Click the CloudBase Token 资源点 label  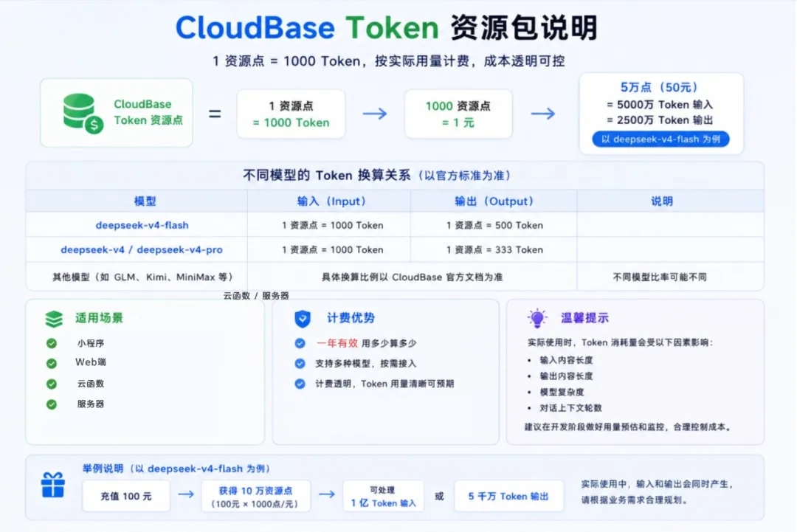click(x=148, y=112)
